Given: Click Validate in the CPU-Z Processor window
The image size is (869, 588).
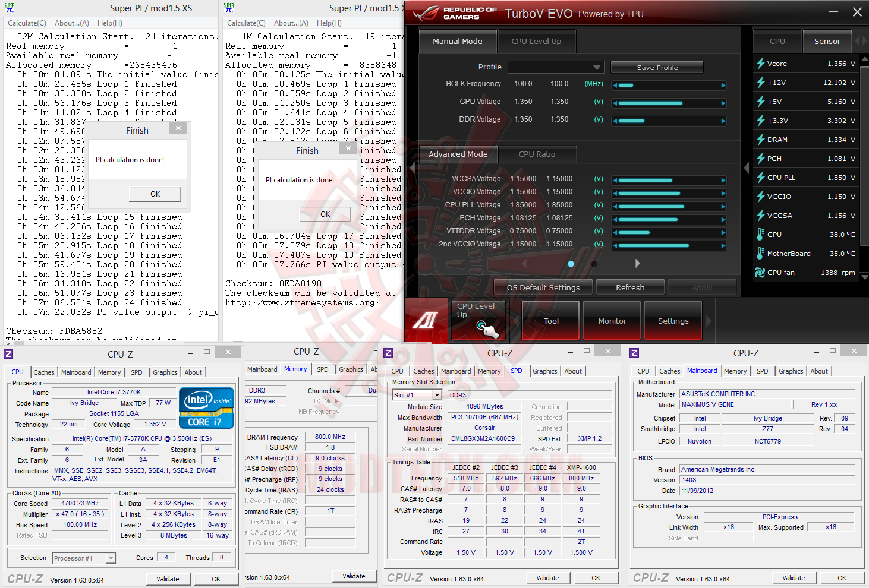Looking at the screenshot, I should (x=168, y=579).
